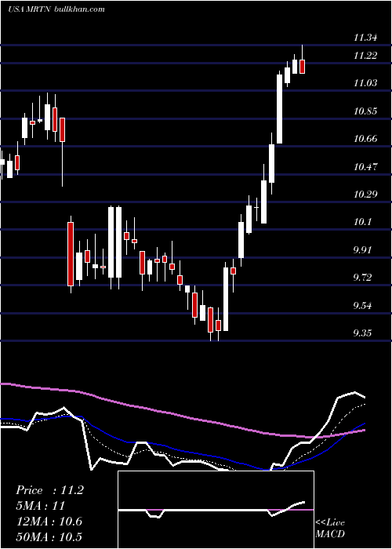
Task: Click the 11.22 price level label
Action: click(x=365, y=56)
